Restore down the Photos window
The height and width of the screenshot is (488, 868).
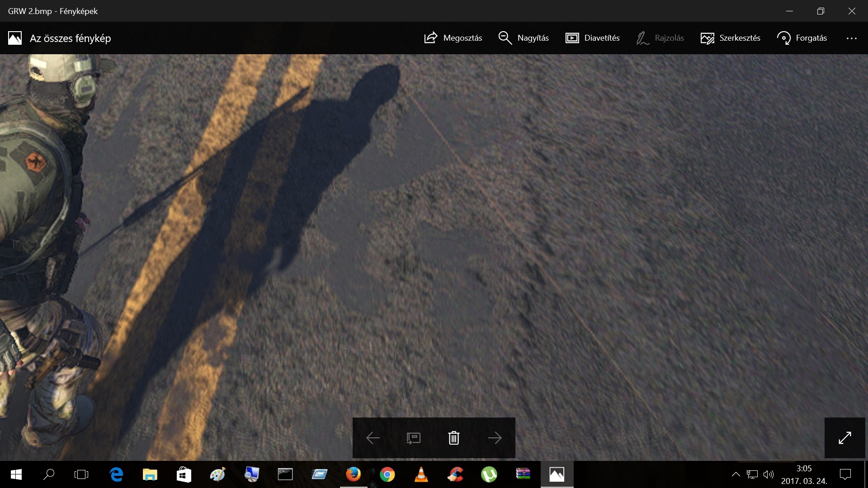click(x=821, y=11)
